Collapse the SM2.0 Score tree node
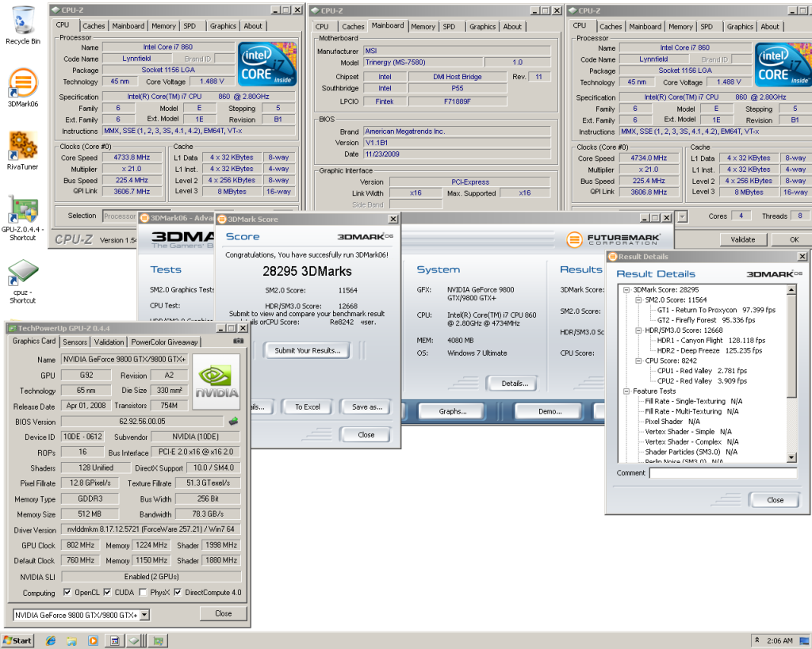 [637, 300]
